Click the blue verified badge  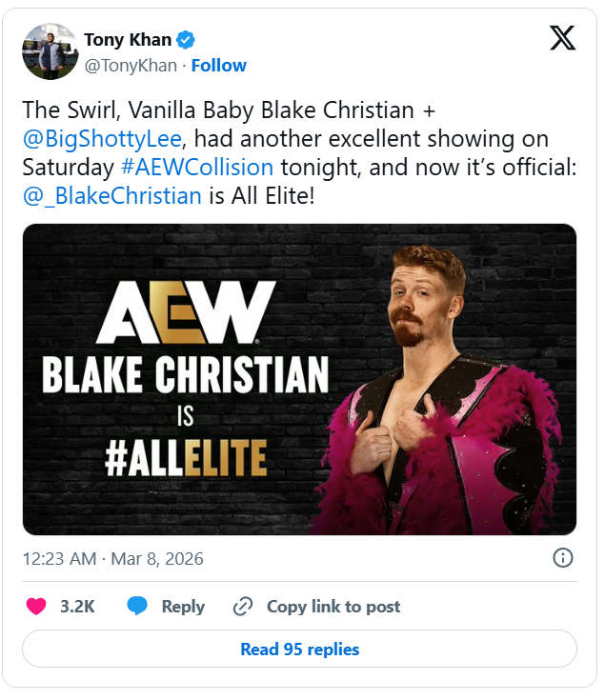188,40
